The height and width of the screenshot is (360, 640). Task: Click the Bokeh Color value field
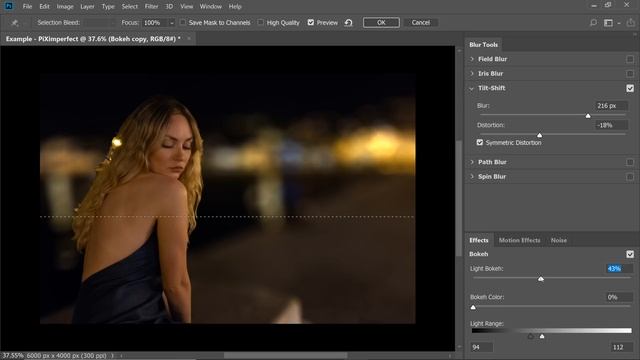point(618,297)
